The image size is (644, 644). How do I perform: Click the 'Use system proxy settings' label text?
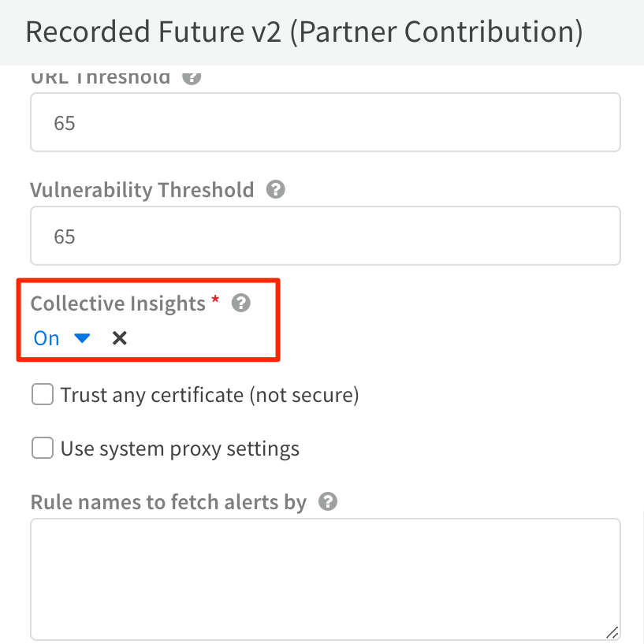tap(180, 449)
